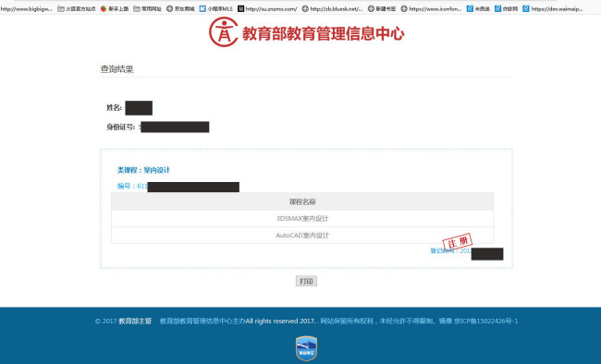This screenshot has height=364, width=601.
Task: Click the 京ICP备15022426号-1 footer link
Action: tap(485, 322)
